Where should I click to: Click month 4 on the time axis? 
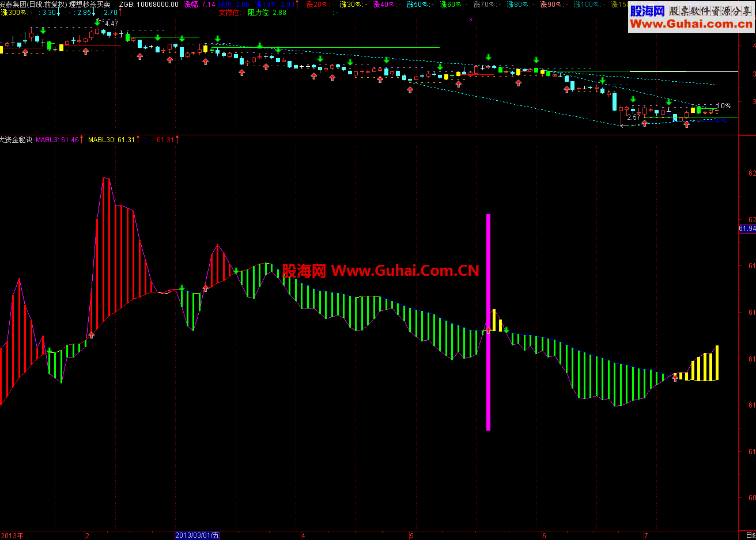click(x=303, y=535)
